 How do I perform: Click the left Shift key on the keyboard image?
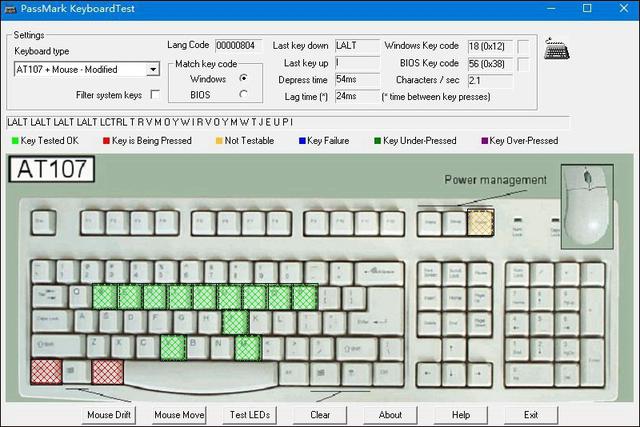point(58,347)
